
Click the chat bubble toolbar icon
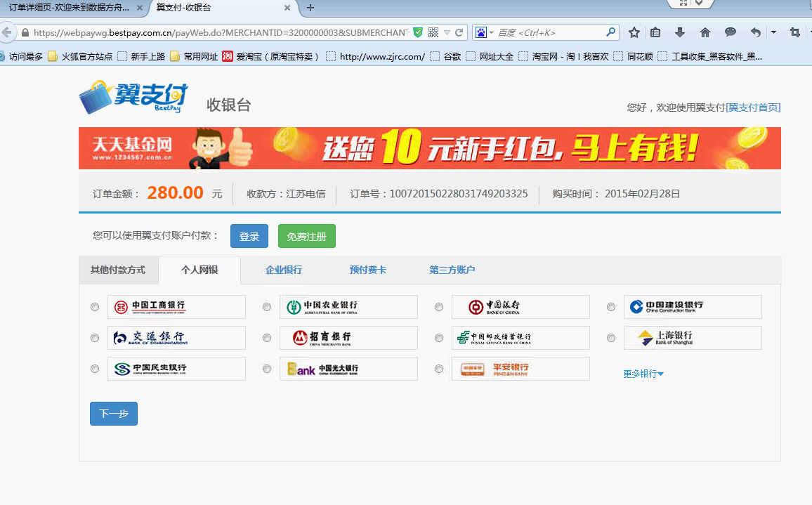[x=731, y=32]
